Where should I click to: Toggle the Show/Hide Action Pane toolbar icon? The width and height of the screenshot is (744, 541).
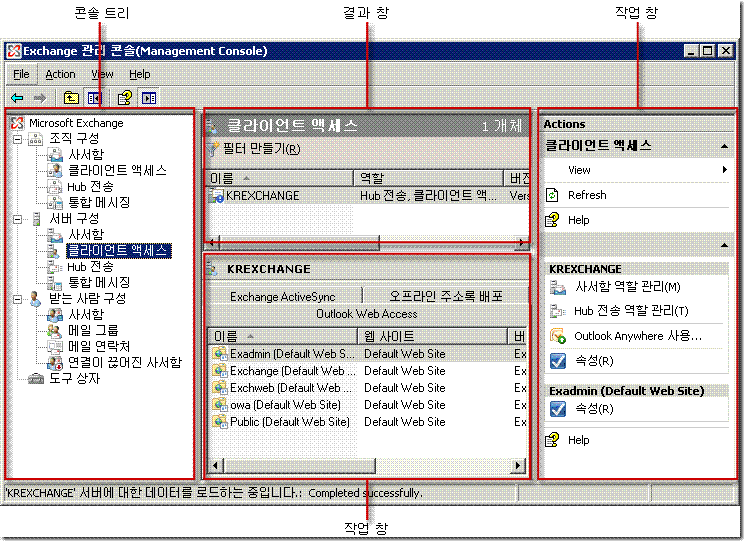(x=149, y=98)
